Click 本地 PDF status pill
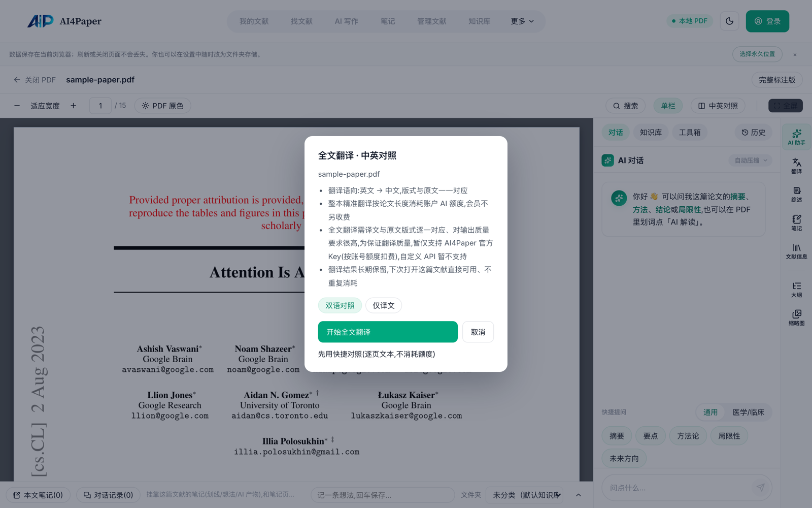Screen dimensions: 812x508 tap(689, 21)
